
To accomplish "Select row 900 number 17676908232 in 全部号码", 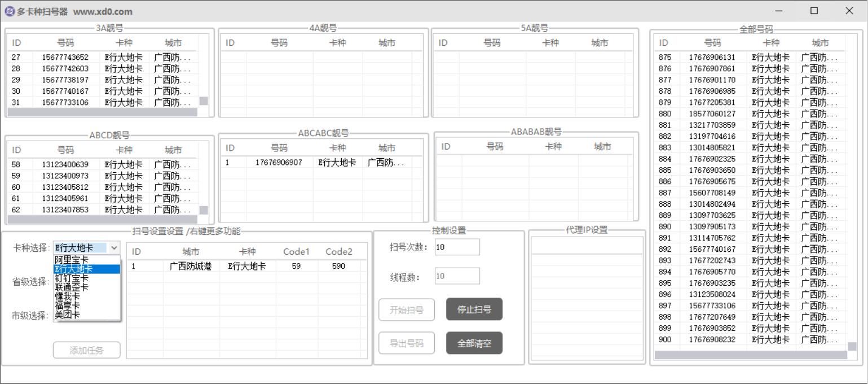I will coord(712,339).
